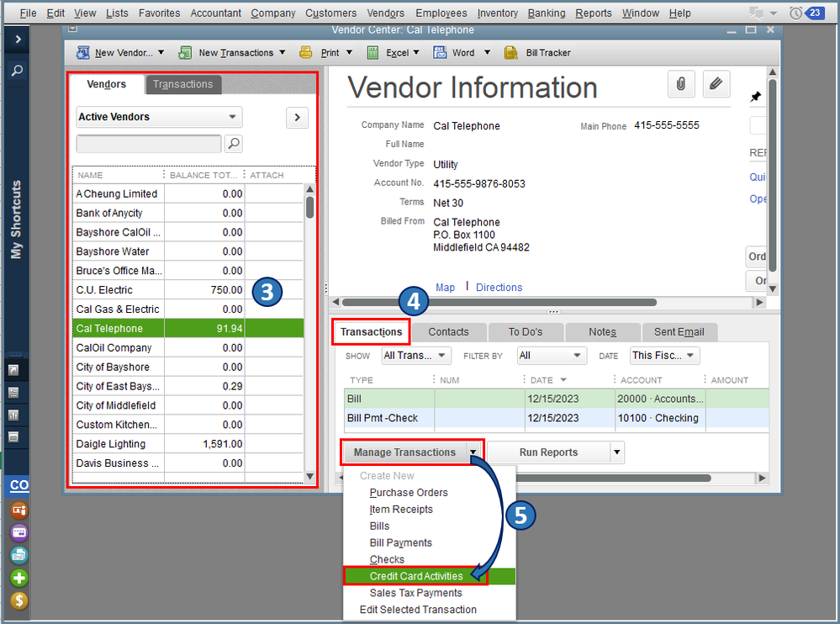The image size is (840, 624).
Task: Open the Filter By All dropdown
Action: click(552, 356)
